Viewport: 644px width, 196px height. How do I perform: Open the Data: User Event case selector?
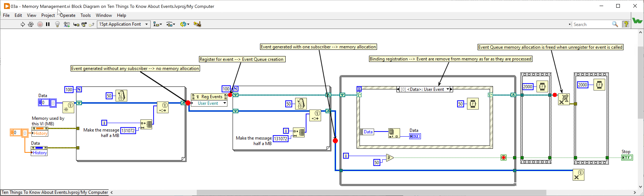(x=425, y=89)
